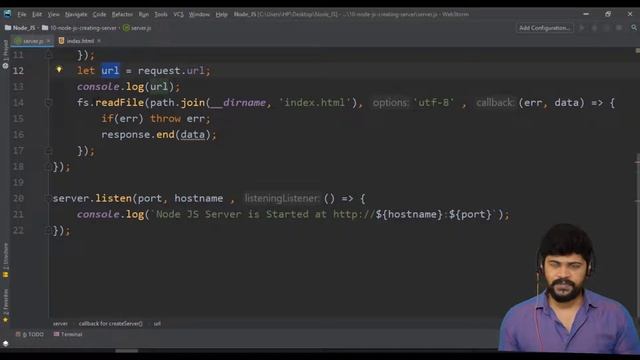Click line number 20 in the gutter
640x360 pixels.
click(18, 198)
